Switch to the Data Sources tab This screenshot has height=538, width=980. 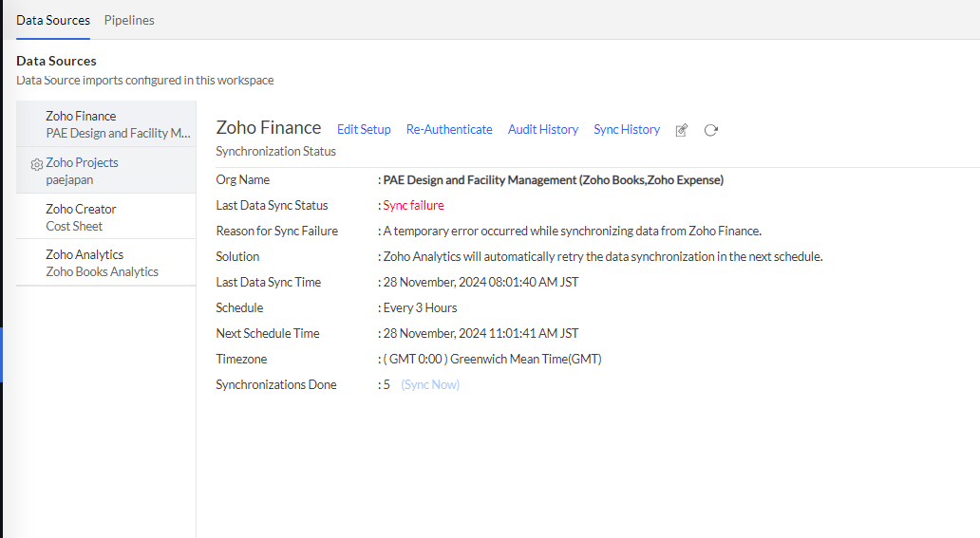point(53,20)
